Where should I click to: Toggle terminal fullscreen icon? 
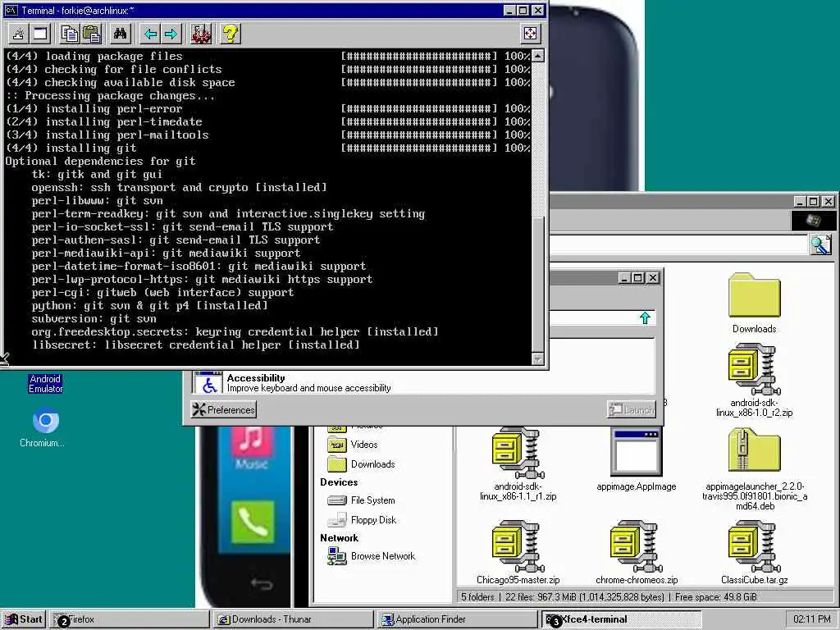tap(530, 34)
